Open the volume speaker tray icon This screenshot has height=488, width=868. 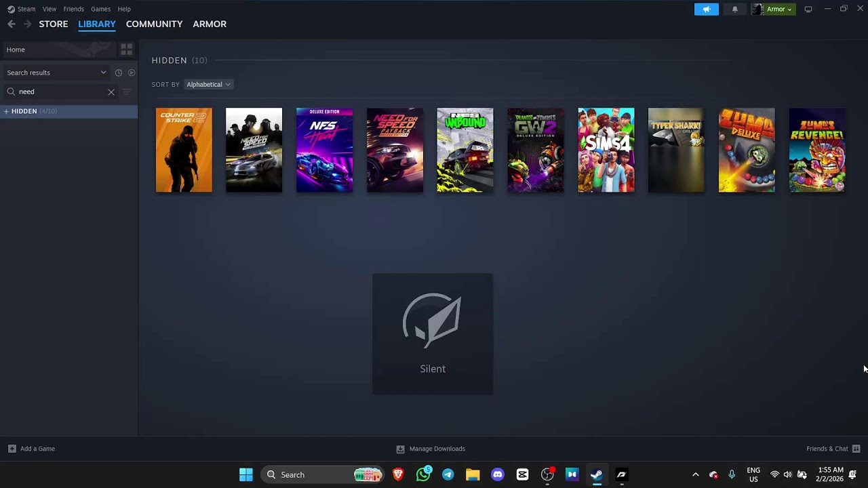pos(787,474)
